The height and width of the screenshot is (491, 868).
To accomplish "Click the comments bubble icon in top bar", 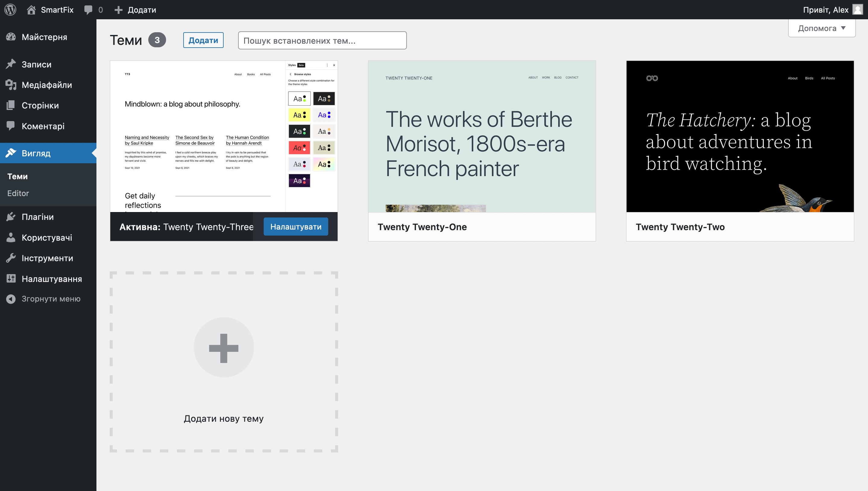I will pos(88,9).
